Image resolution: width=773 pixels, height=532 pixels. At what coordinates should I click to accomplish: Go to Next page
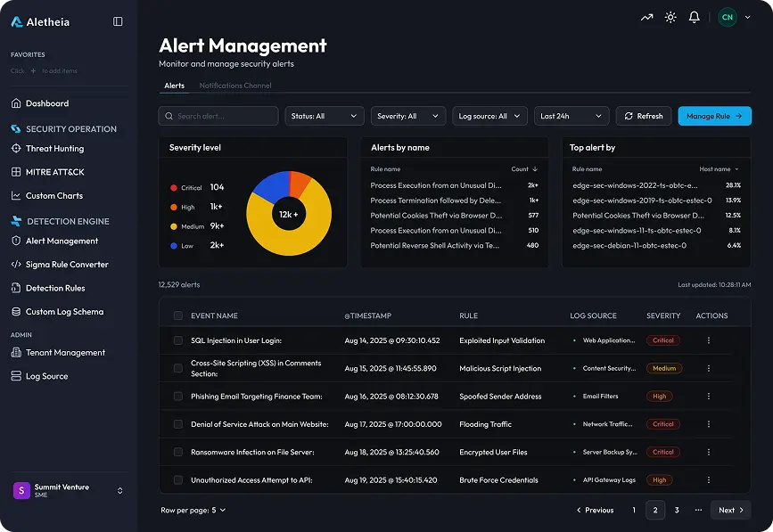point(730,511)
